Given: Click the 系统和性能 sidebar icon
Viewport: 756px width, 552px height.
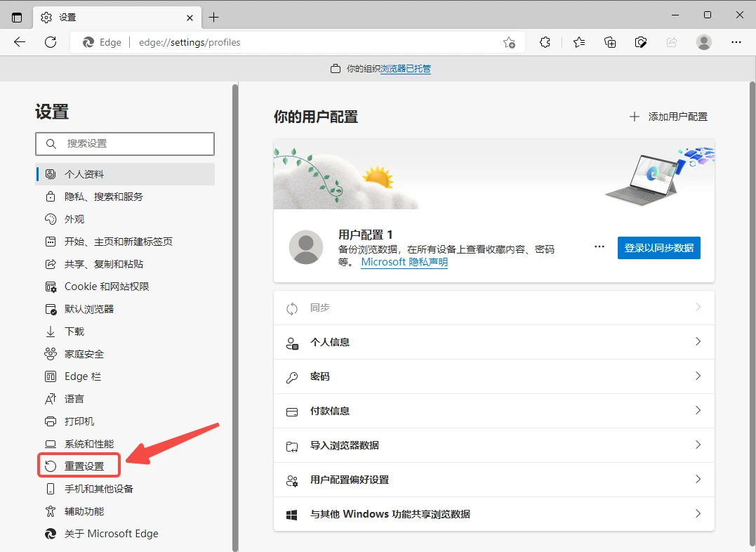Looking at the screenshot, I should [x=51, y=444].
